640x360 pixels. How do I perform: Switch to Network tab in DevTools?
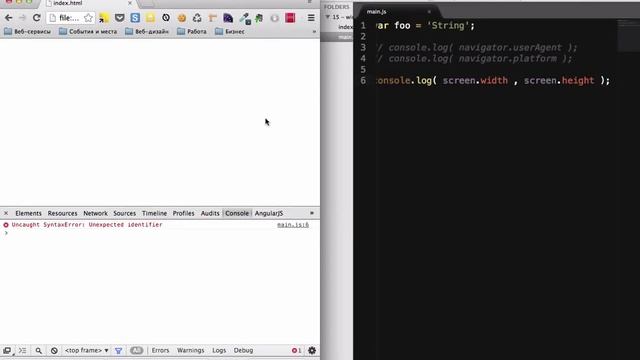(96, 213)
